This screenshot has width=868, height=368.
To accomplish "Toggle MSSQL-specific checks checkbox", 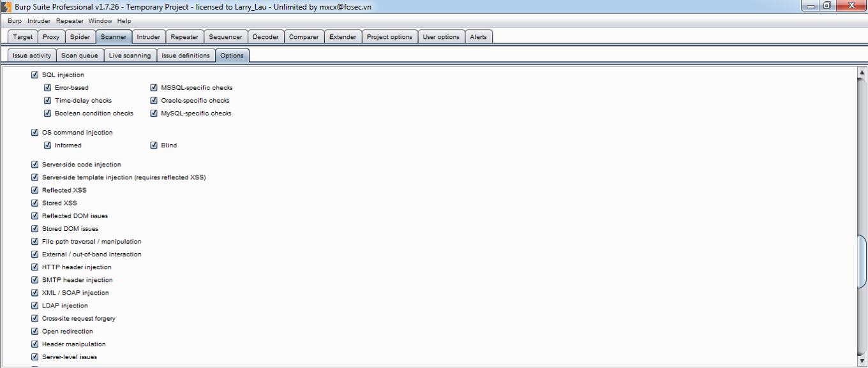I will click(x=154, y=87).
